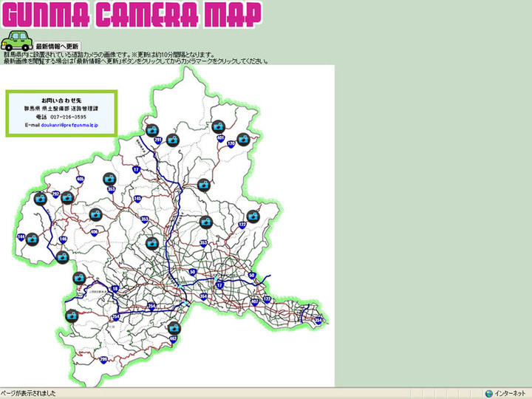Image resolution: width=532 pixels, height=399 pixels.
Task: Click the 群馬県 県土整備部 道路管理課 text
Action: tap(61, 109)
